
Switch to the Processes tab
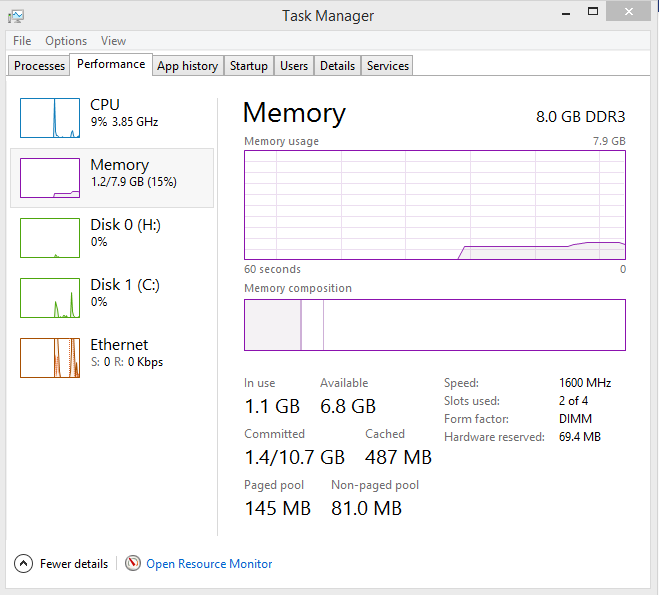[39, 66]
